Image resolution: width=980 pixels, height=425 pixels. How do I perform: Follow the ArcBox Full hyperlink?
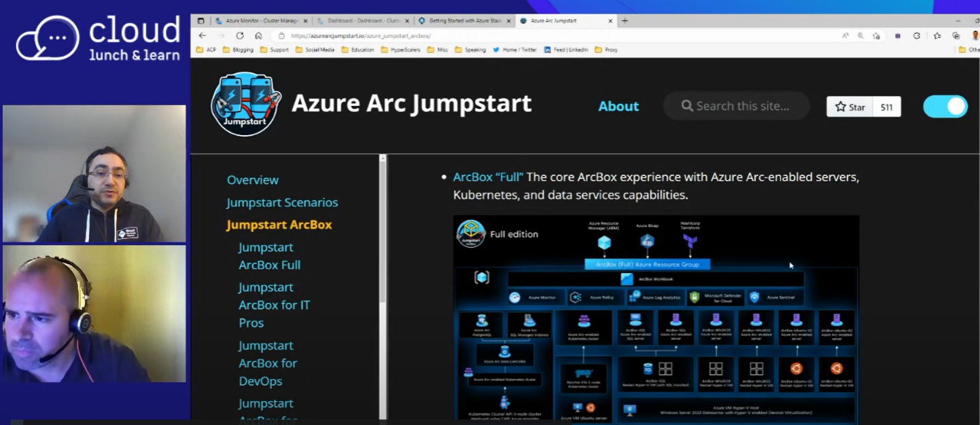[x=487, y=177]
